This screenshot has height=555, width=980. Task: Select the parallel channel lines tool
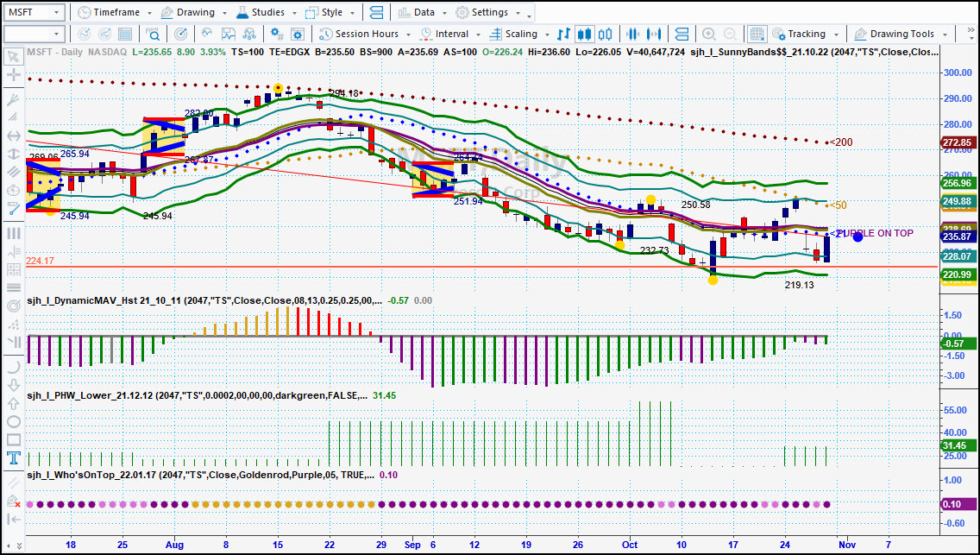13,172
